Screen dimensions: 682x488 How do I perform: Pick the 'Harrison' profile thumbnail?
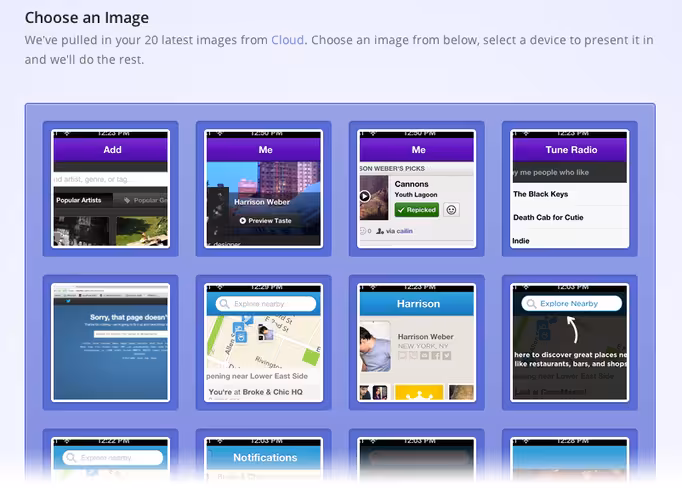coord(417,342)
